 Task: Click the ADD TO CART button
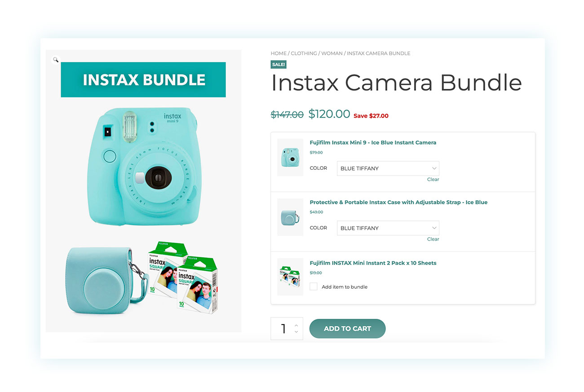348,329
